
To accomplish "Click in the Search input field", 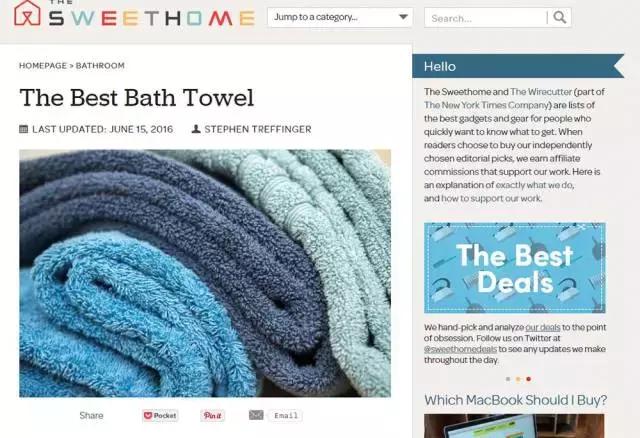I will 485,18.
